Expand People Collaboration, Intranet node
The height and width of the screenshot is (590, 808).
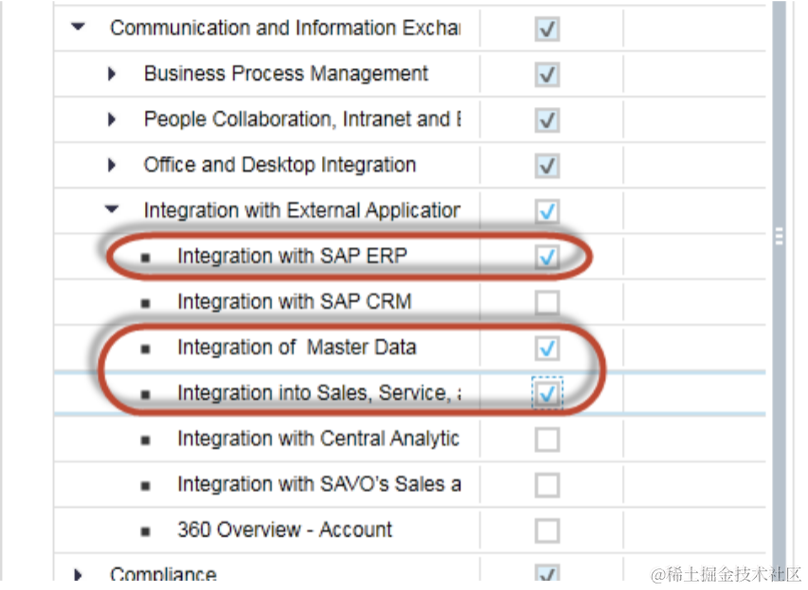(112, 120)
